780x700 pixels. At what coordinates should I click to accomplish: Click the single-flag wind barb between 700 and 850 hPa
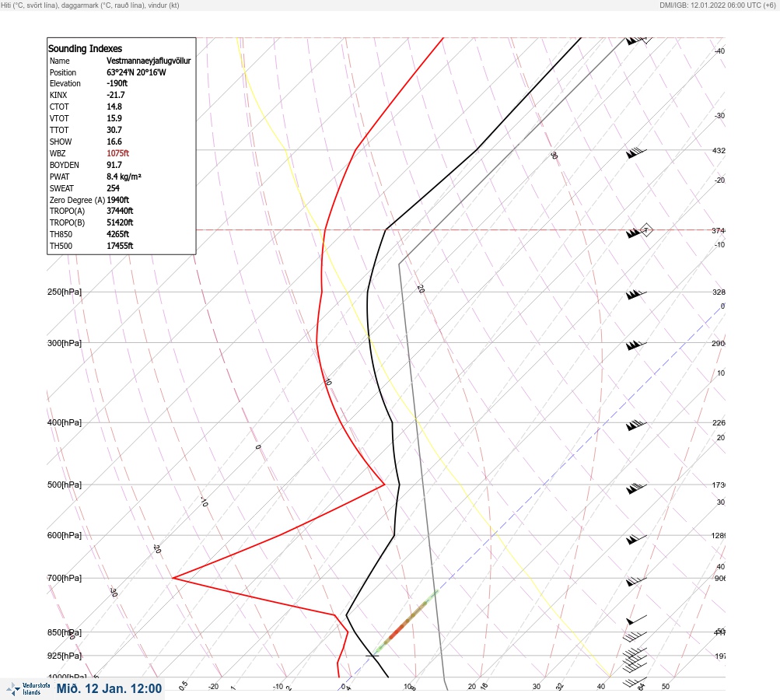(636, 620)
